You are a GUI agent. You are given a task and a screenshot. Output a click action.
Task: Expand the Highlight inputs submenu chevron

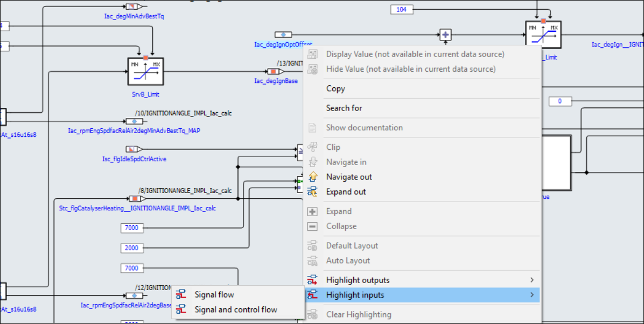click(x=531, y=294)
